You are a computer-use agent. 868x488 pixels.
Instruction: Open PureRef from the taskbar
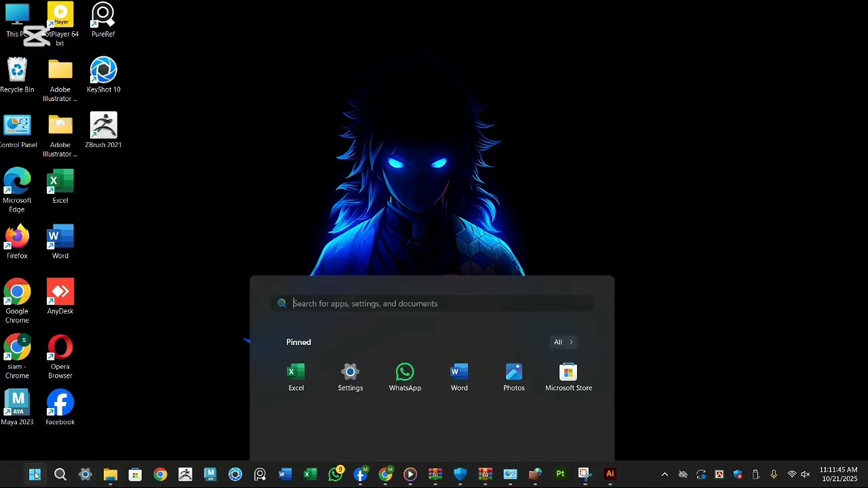click(260, 474)
